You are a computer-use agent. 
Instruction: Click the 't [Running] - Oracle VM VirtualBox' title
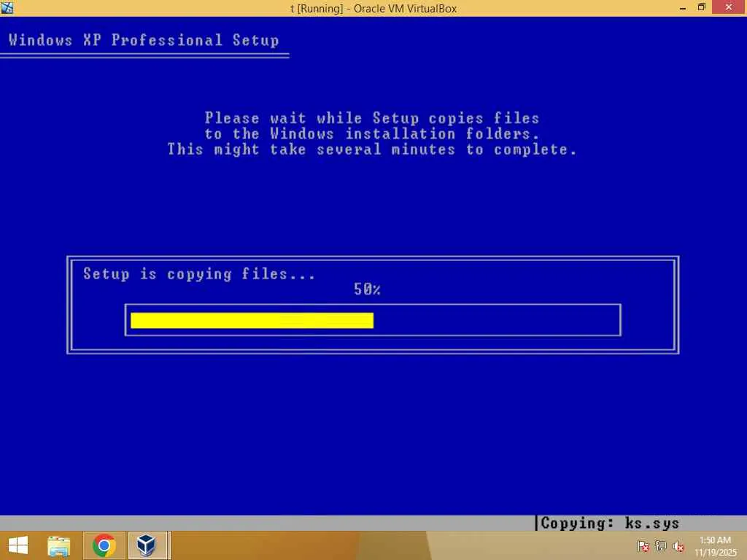tap(373, 9)
